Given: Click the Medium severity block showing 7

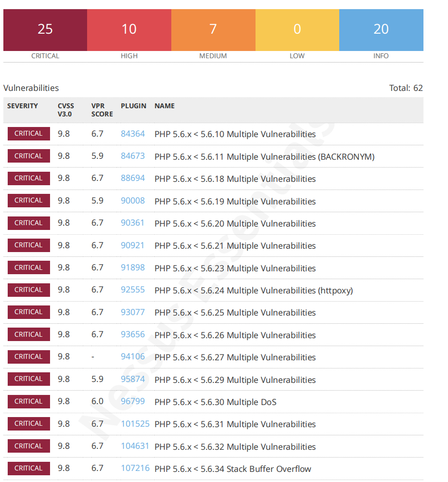Looking at the screenshot, I should point(213,30).
